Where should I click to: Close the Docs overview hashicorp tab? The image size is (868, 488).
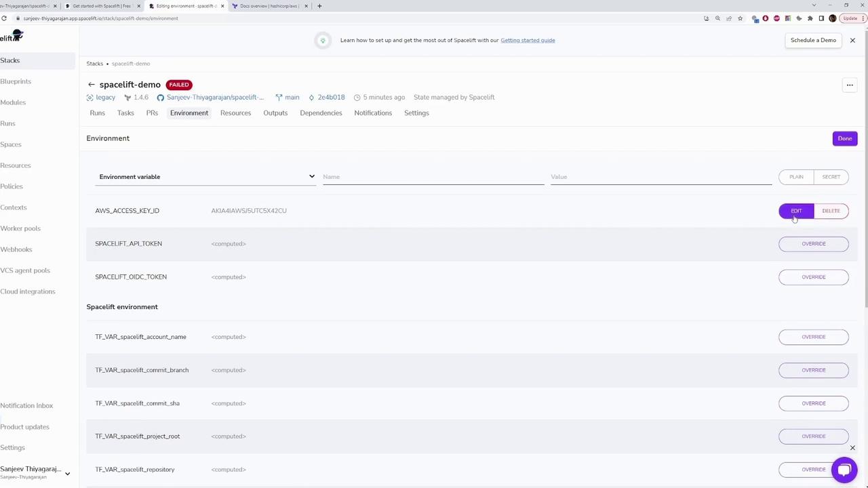coord(306,6)
